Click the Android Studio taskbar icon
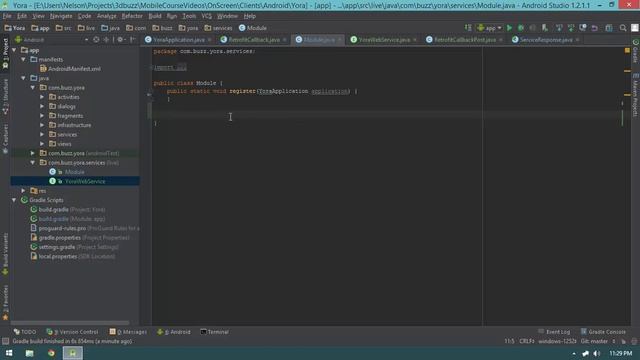This screenshot has width=640, height=360. point(73,353)
